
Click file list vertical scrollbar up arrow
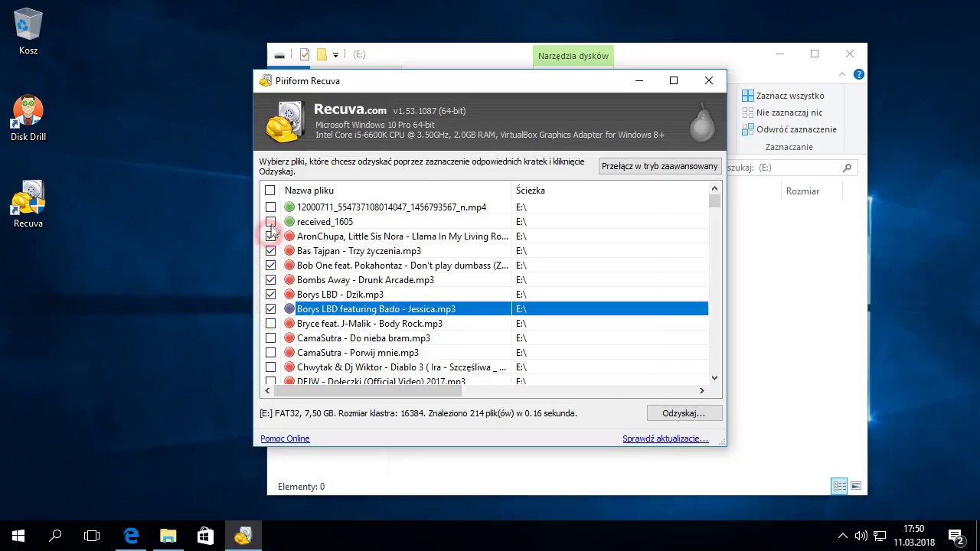click(714, 189)
